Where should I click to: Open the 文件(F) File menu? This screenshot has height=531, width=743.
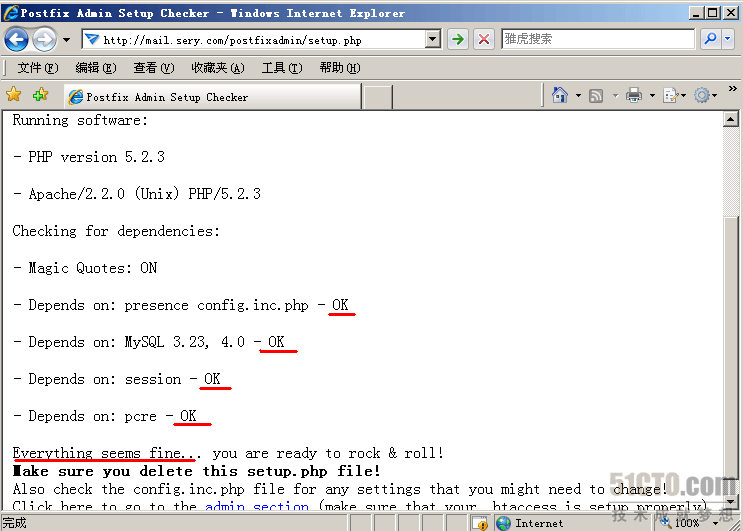click(37, 68)
